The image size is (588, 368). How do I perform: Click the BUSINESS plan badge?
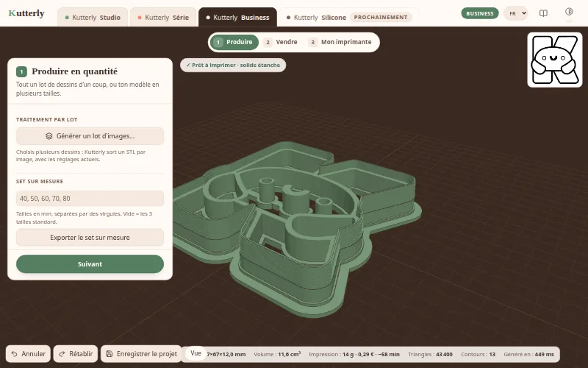tap(480, 13)
